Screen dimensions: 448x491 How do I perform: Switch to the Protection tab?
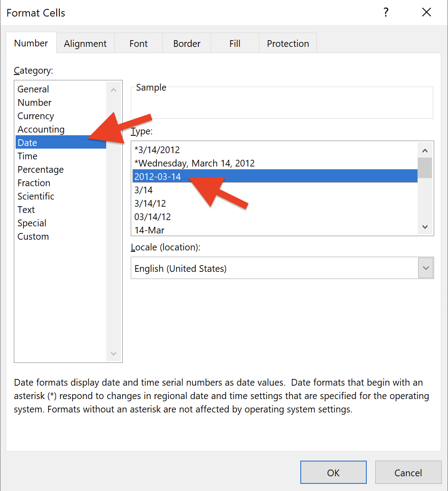click(x=287, y=43)
